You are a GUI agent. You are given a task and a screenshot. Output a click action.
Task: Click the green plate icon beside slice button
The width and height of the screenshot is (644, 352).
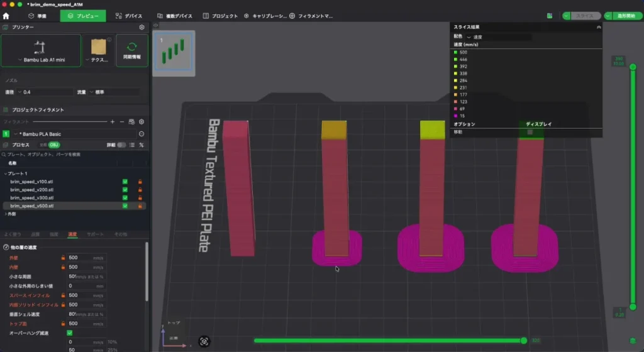pyautogui.click(x=550, y=16)
